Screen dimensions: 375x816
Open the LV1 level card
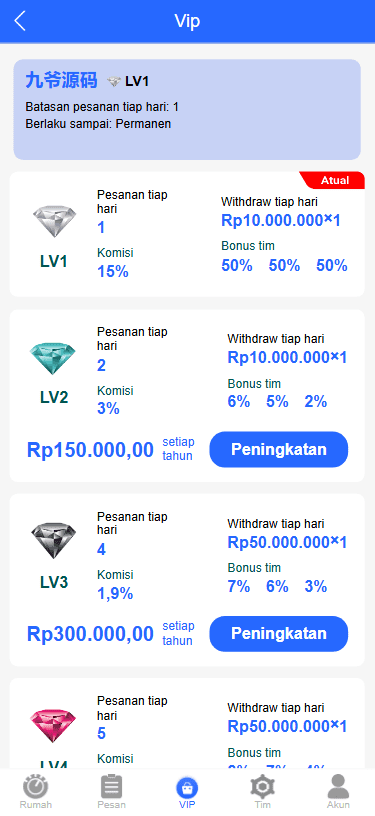pyautogui.click(x=187, y=234)
